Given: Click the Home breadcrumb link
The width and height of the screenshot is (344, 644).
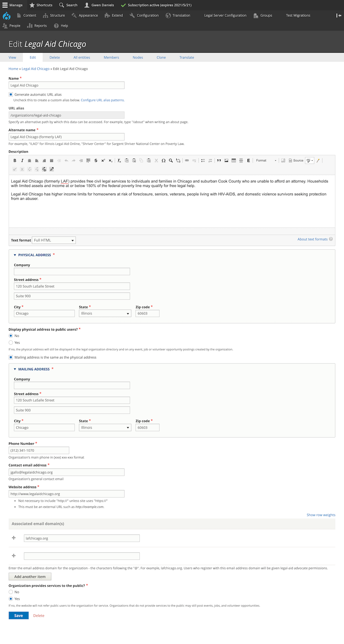Looking at the screenshot, I should 13,69.
